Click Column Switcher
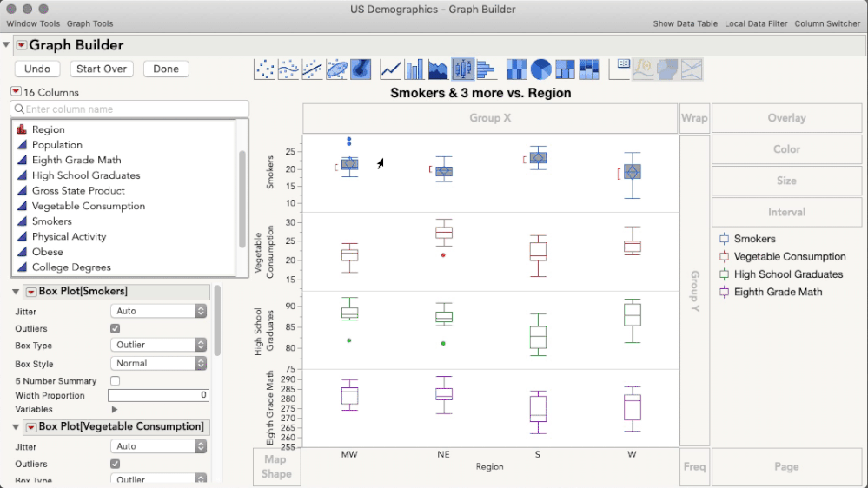This screenshot has width=868, height=488. 827,23
